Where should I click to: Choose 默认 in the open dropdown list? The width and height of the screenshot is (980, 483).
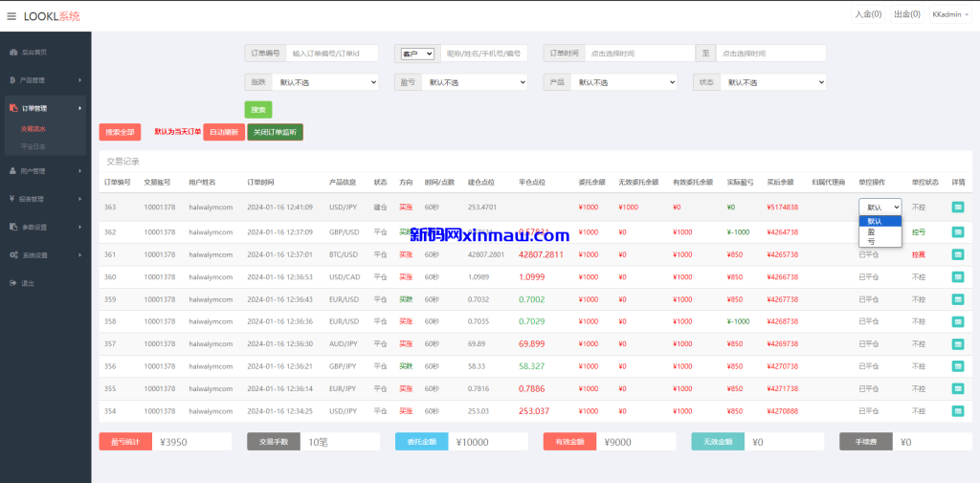(x=880, y=221)
